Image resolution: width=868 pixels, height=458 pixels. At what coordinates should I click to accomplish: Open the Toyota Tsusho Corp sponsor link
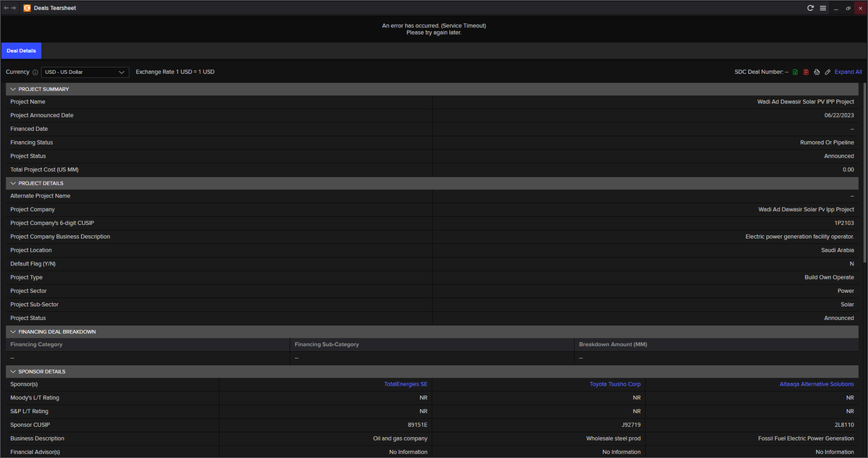click(x=616, y=384)
